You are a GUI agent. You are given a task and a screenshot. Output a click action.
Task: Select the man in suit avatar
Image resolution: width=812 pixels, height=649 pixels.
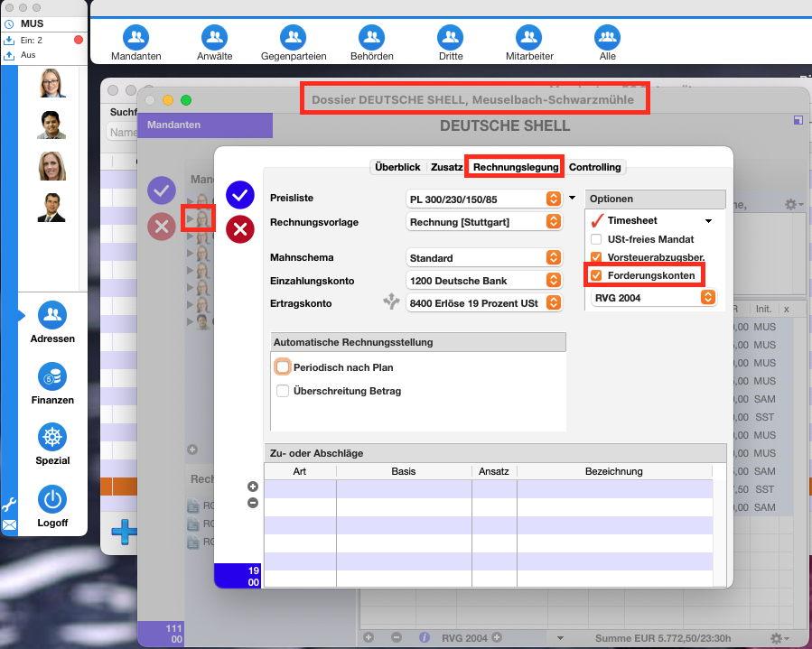[51, 208]
